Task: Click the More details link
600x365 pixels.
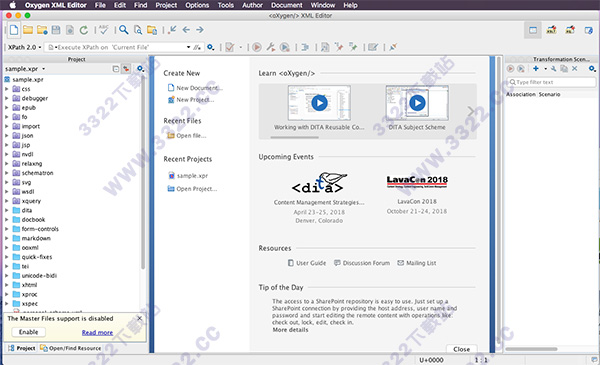Action: 290,330
